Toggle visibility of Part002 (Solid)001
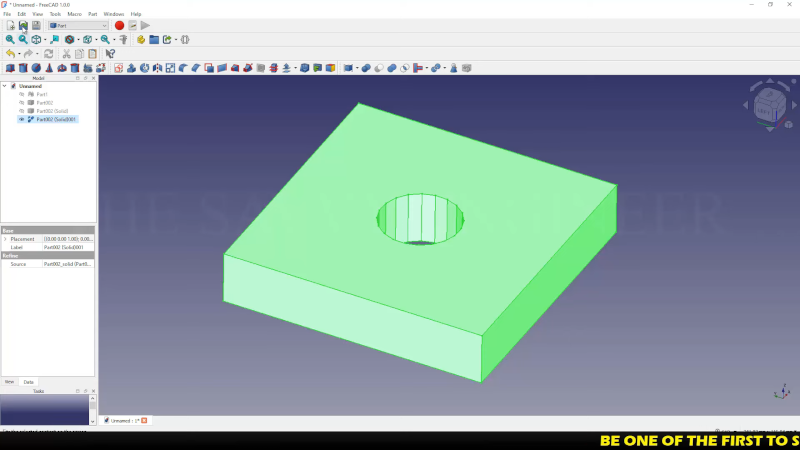The height and width of the screenshot is (450, 800). [x=21, y=119]
